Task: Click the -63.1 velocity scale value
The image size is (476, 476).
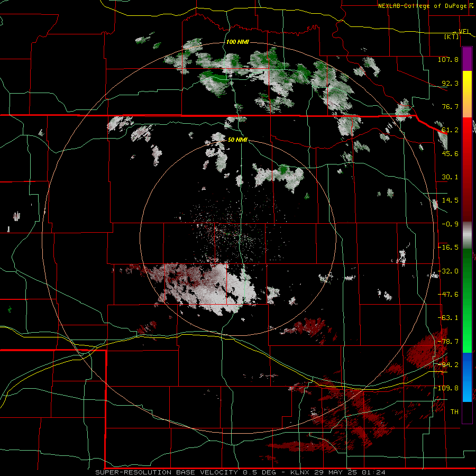Action: 448,318
